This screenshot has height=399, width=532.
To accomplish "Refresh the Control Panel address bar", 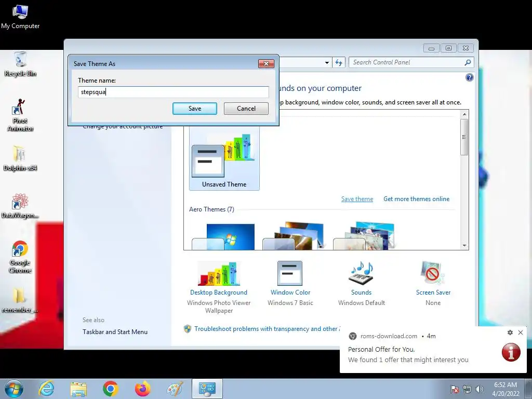I will point(339,62).
